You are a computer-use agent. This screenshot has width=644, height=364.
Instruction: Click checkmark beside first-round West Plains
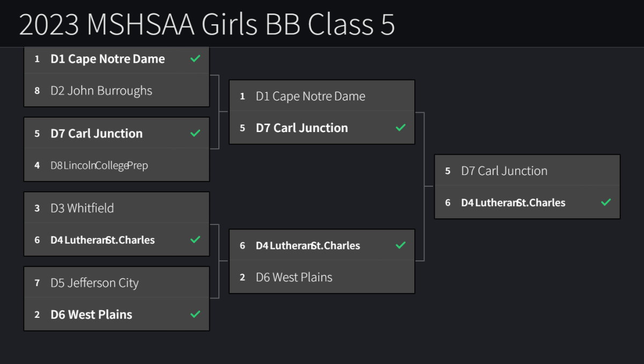[x=195, y=314]
